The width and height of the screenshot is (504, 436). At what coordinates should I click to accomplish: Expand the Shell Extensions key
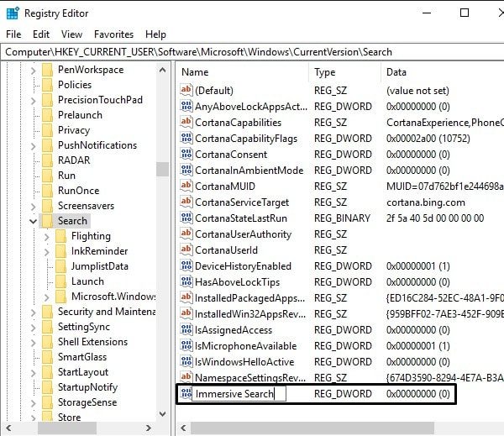pyautogui.click(x=33, y=342)
